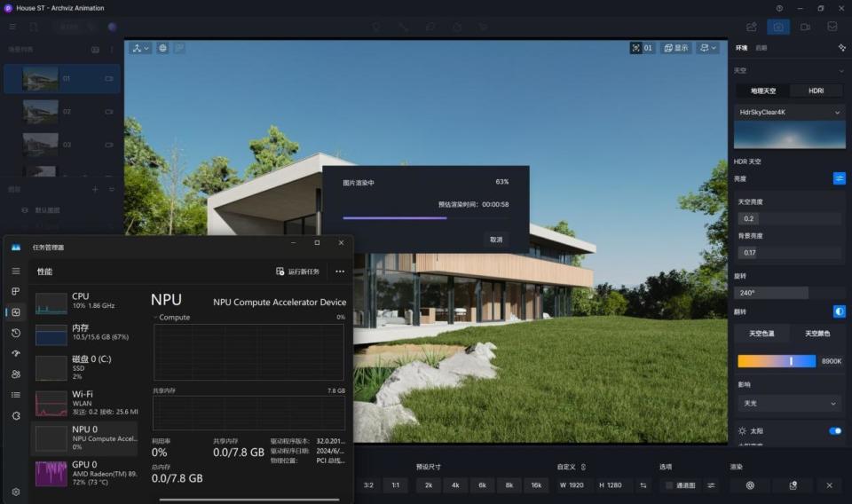Click the sparkle AI icon in environment panel
The height and width of the screenshot is (504, 852).
coord(841,48)
